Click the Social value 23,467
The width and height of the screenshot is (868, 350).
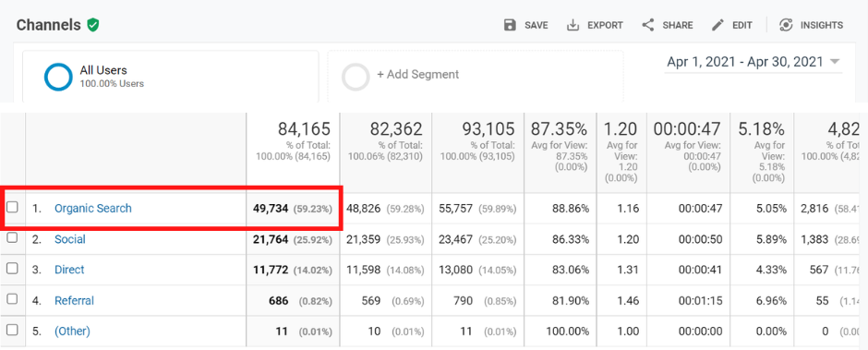(455, 239)
